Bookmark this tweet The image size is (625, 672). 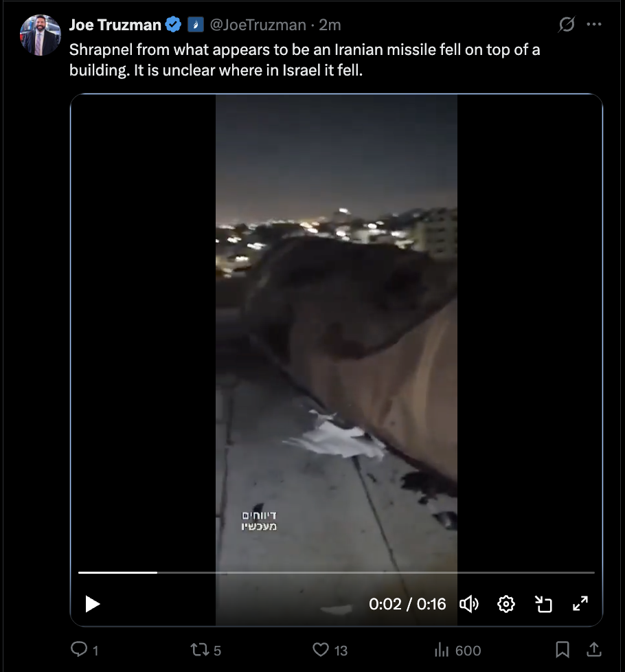(562, 650)
